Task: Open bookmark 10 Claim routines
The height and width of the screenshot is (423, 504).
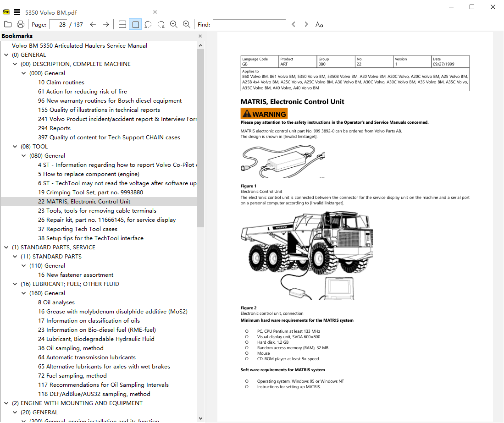Action: click(x=61, y=82)
